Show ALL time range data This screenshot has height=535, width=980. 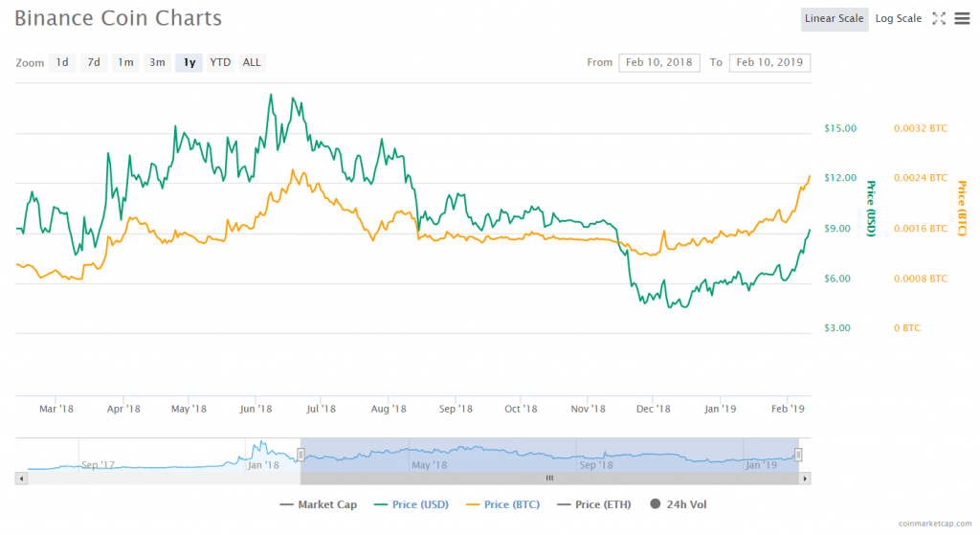pyautogui.click(x=252, y=63)
